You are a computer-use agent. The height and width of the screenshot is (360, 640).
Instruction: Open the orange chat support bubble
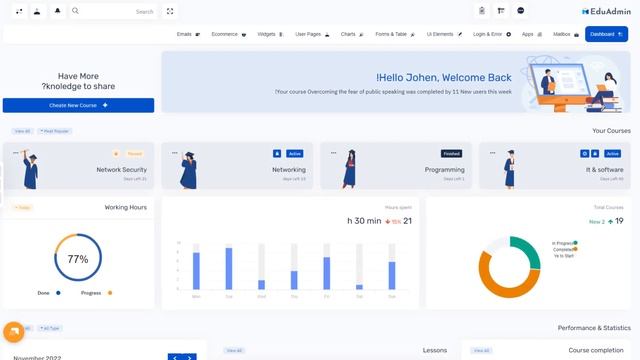pos(14,332)
